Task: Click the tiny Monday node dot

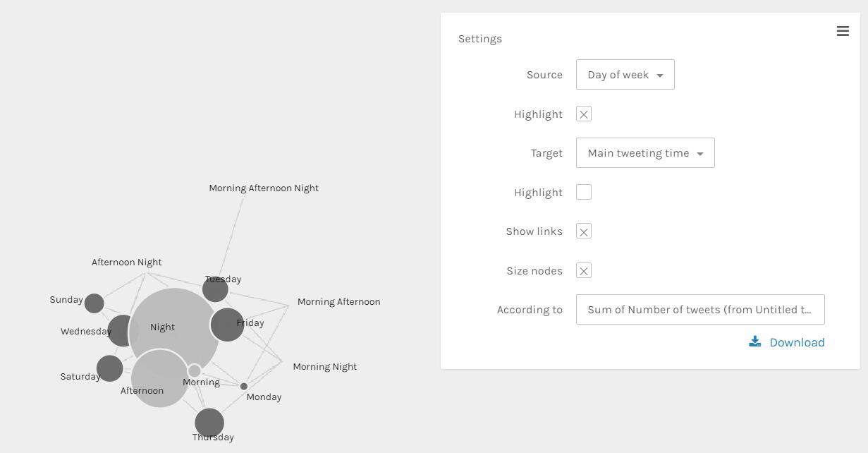Action: pyautogui.click(x=244, y=387)
